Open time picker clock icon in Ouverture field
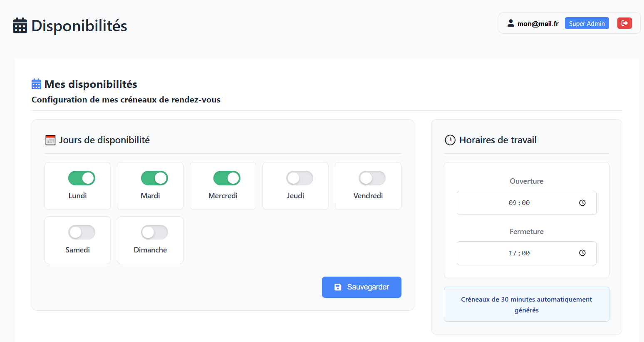 click(582, 203)
